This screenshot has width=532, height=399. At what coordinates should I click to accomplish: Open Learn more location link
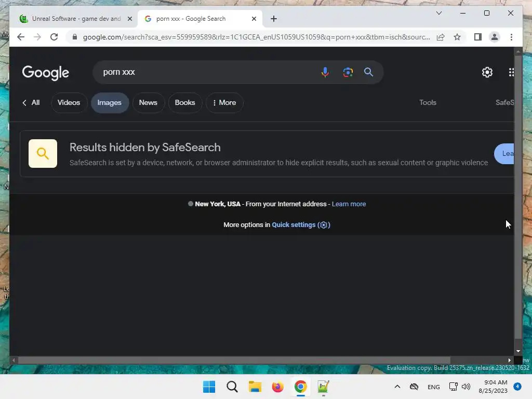[349, 204]
